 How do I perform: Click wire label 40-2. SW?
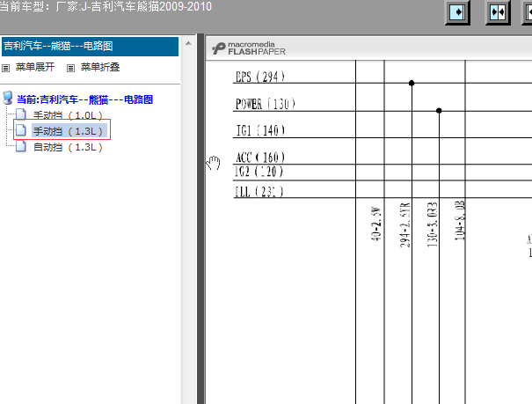tap(376, 224)
